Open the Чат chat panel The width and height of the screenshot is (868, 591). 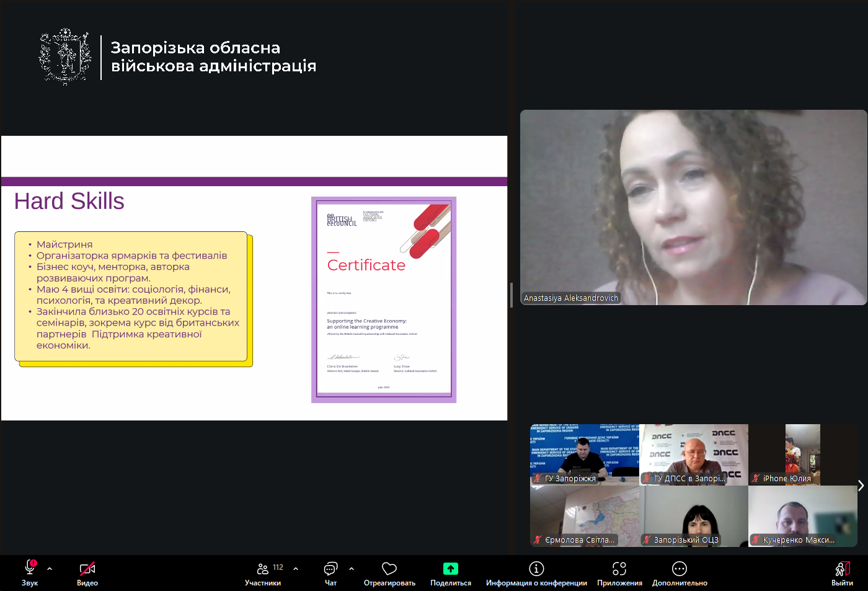click(330, 569)
